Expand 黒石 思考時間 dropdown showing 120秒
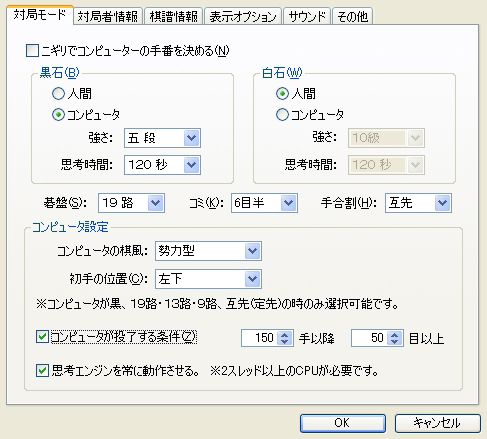 (x=162, y=165)
